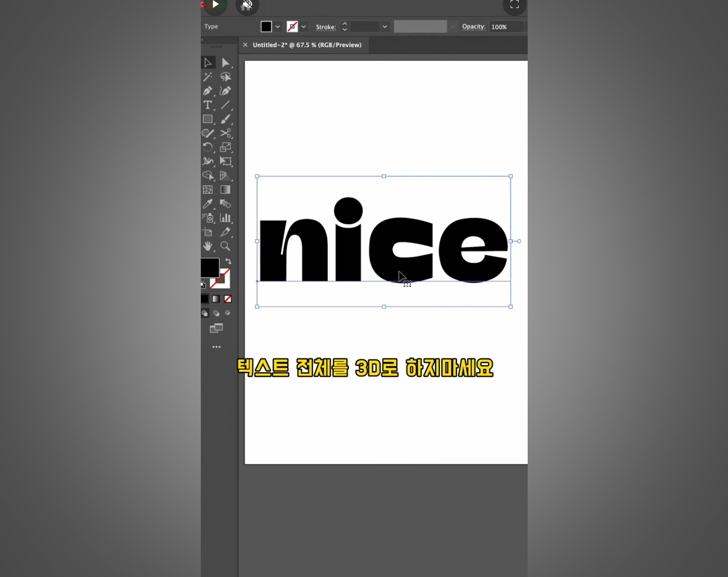The height and width of the screenshot is (577, 728).
Task: Pick the Eyedropper tool
Action: (207, 204)
